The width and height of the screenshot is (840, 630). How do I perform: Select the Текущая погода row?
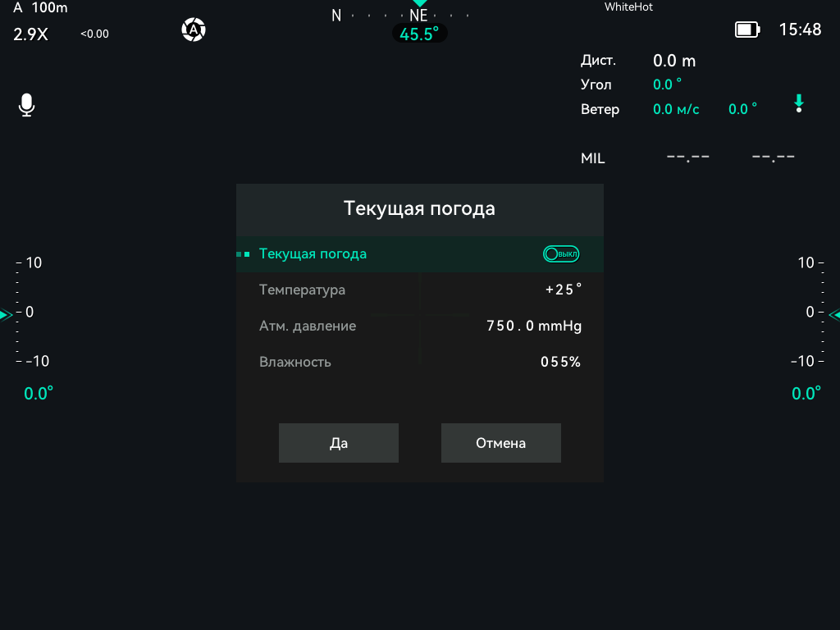(x=420, y=254)
